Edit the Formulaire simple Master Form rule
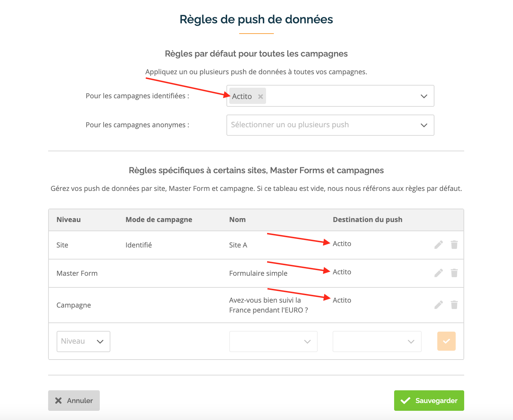The image size is (513, 420). point(438,273)
